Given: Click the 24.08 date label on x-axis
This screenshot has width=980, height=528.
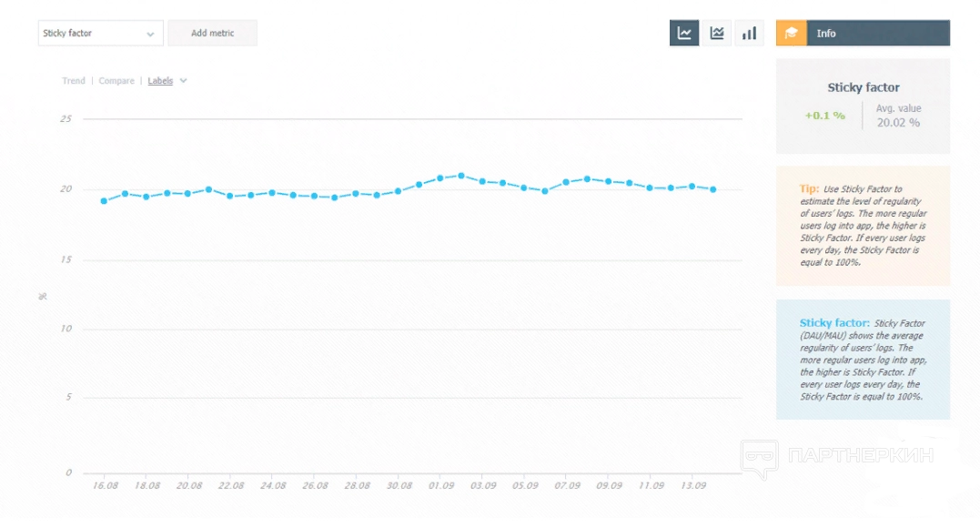Looking at the screenshot, I should (x=272, y=486).
